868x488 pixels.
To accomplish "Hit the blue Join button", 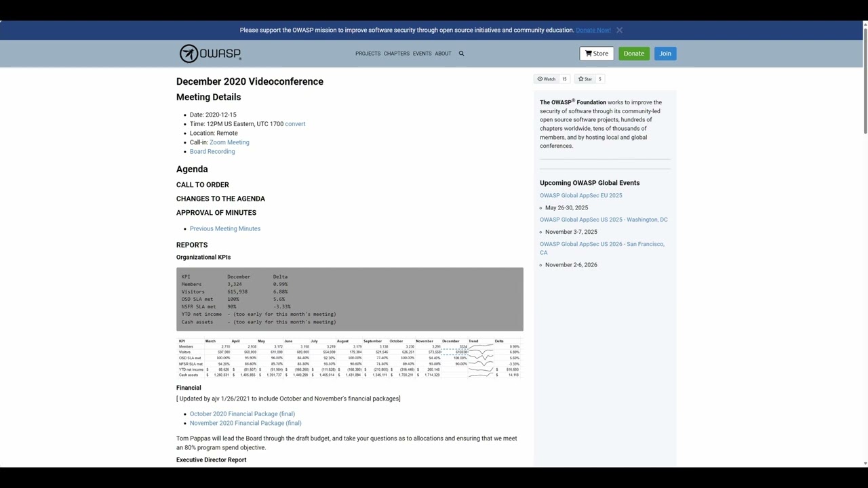I will tap(665, 54).
